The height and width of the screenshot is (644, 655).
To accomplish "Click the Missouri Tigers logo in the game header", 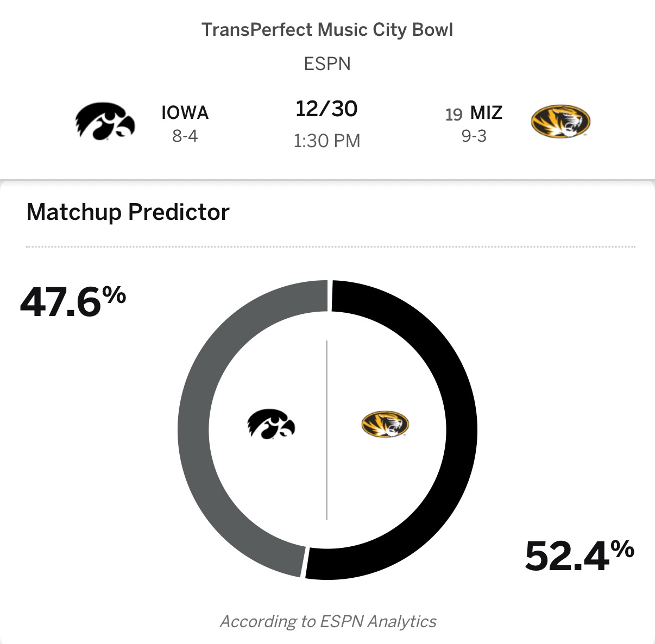I will tap(560, 121).
